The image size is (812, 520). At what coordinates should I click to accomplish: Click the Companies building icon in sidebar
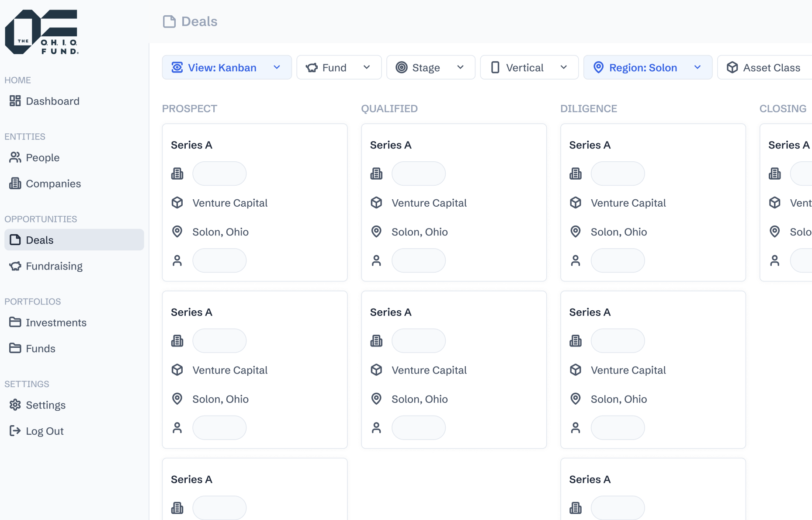(15, 184)
